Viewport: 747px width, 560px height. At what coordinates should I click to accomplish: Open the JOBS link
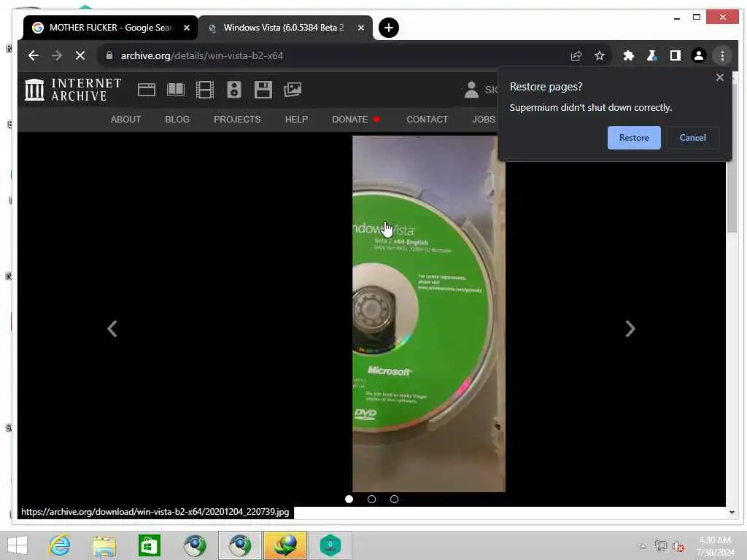(484, 120)
